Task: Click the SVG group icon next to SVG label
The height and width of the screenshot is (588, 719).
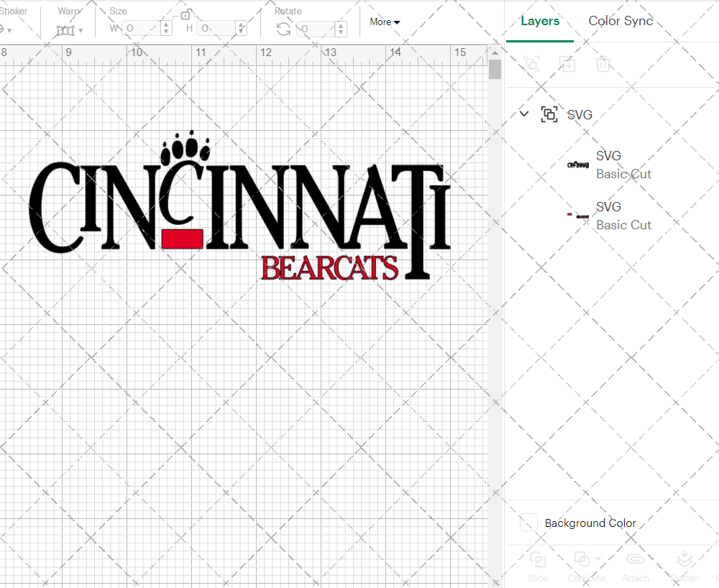Action: tap(549, 114)
